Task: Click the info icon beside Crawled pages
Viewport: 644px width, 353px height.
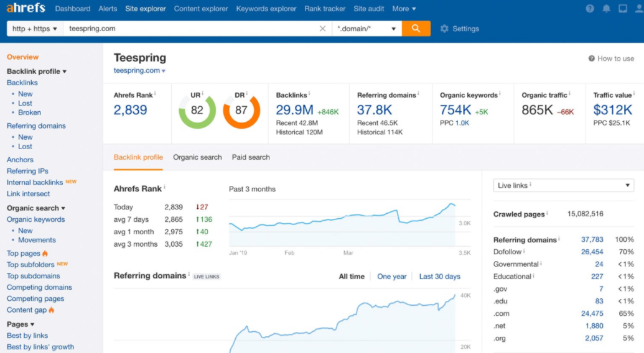Action: (x=547, y=213)
